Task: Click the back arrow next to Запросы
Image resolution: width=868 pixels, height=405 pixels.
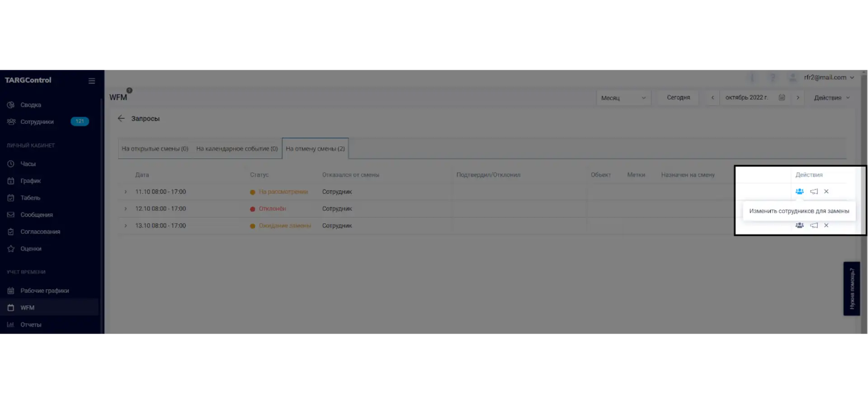Action: 121,118
